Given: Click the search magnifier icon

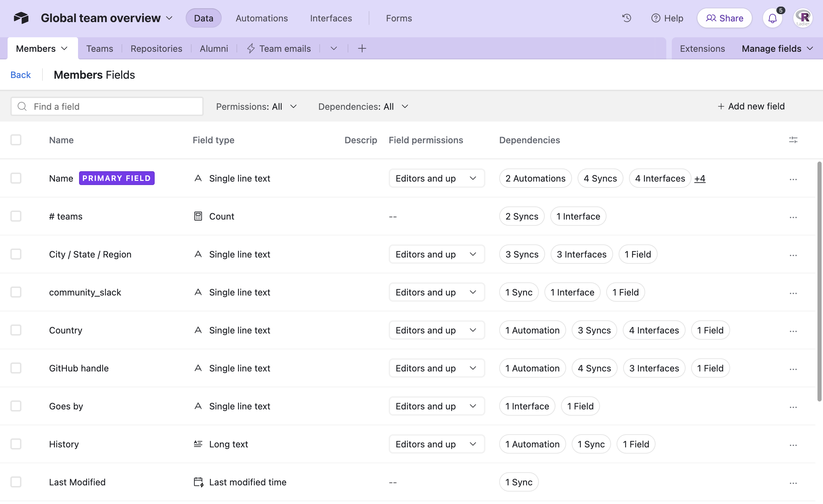Looking at the screenshot, I should pyautogui.click(x=22, y=106).
